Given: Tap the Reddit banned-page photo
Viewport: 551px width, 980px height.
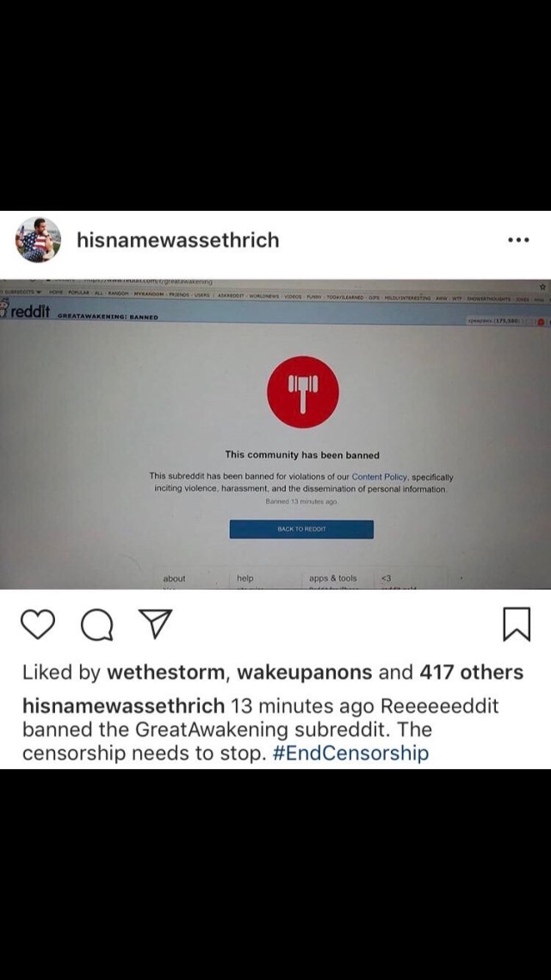Looking at the screenshot, I should 275,434.
